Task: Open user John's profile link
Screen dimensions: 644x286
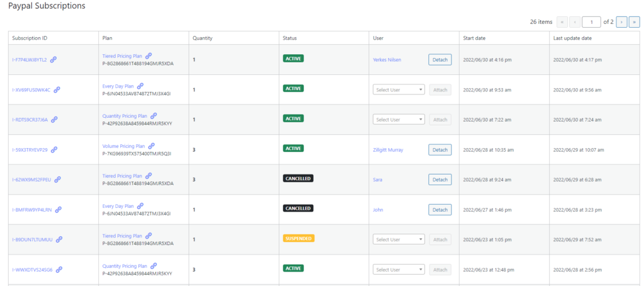Action: [x=378, y=210]
